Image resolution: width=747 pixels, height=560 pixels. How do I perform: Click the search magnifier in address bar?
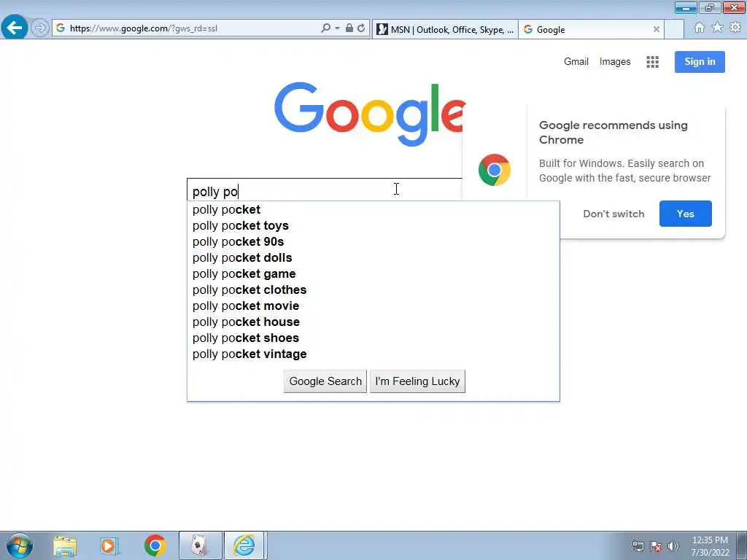point(325,28)
